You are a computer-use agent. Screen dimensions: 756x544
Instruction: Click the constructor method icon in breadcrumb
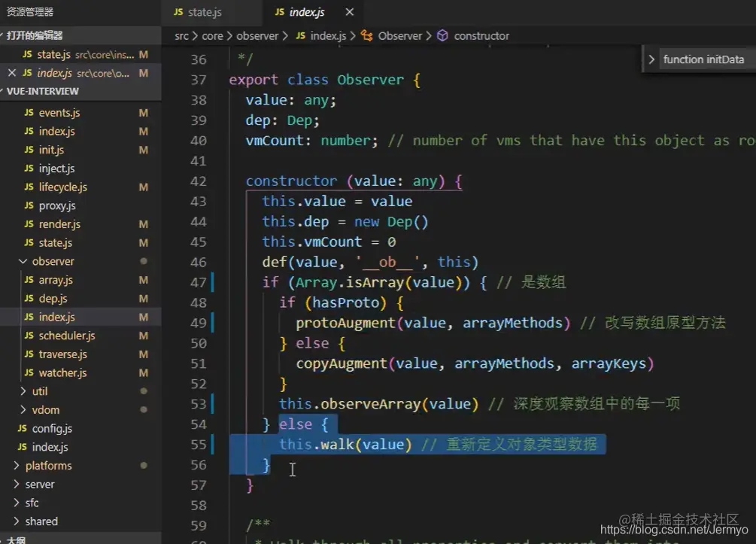442,35
